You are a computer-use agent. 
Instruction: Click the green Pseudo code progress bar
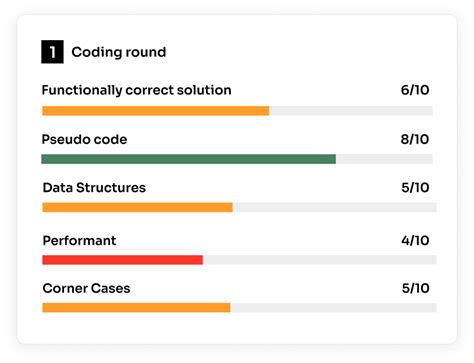(x=189, y=159)
